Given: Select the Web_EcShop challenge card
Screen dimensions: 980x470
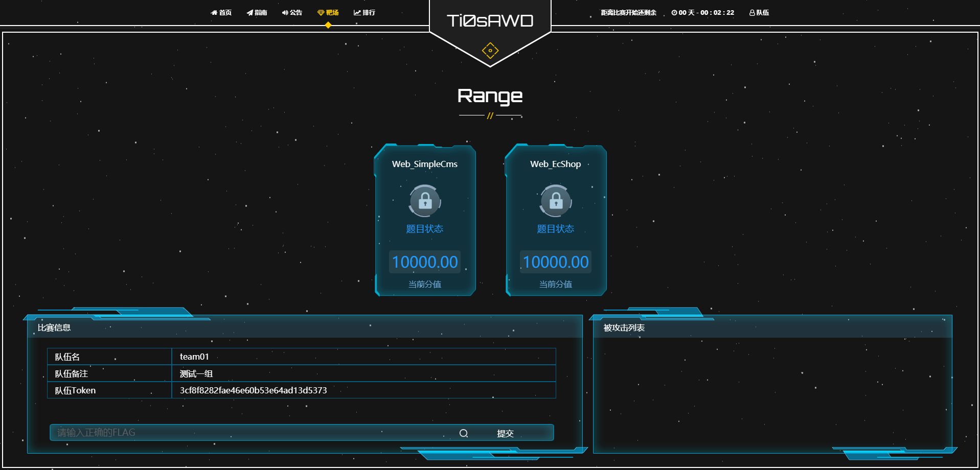Looking at the screenshot, I should coord(555,220).
